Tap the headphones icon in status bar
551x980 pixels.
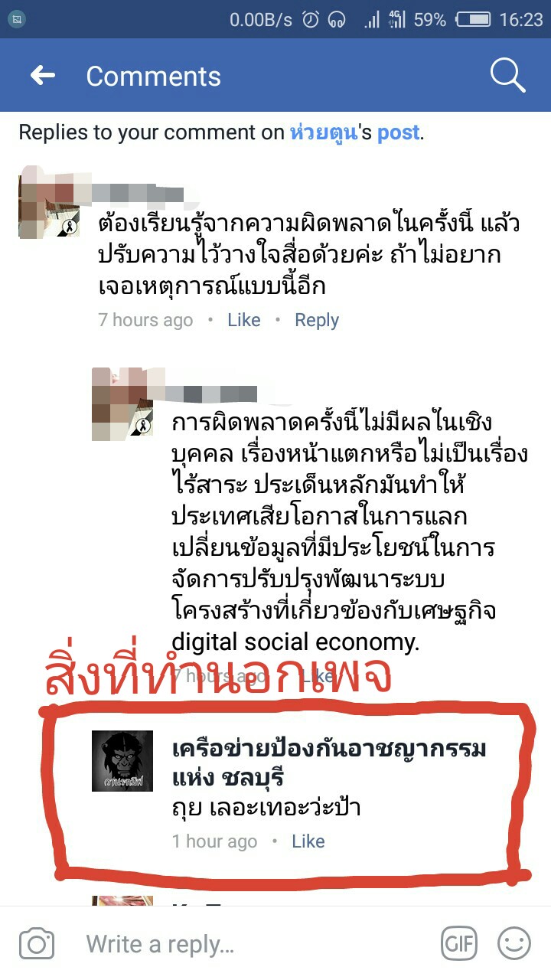click(337, 20)
